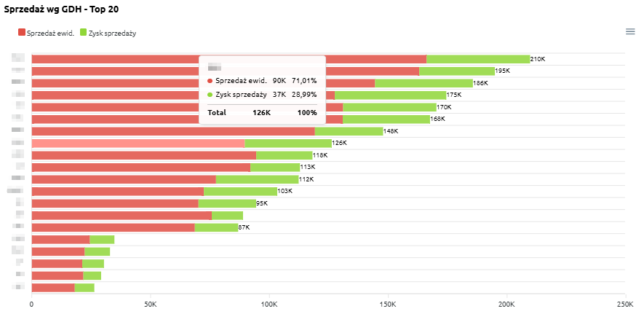Click the green segment of the 126K bar
Screen dimensions: 644x314
(x=288, y=144)
